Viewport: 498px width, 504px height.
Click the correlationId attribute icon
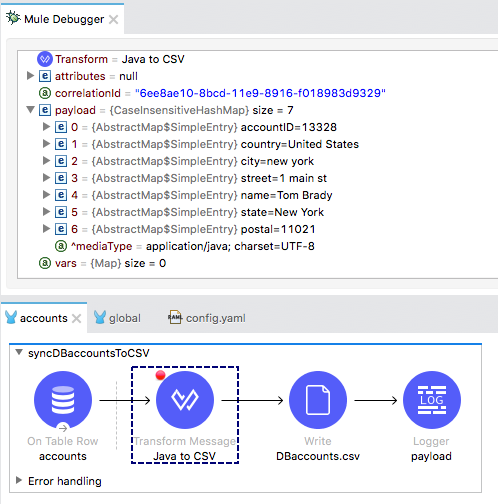[45, 93]
